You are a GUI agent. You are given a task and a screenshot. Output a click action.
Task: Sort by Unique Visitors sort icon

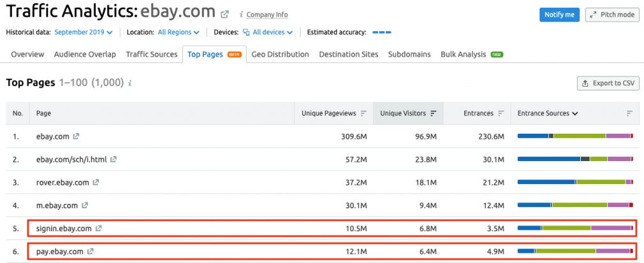tap(433, 113)
